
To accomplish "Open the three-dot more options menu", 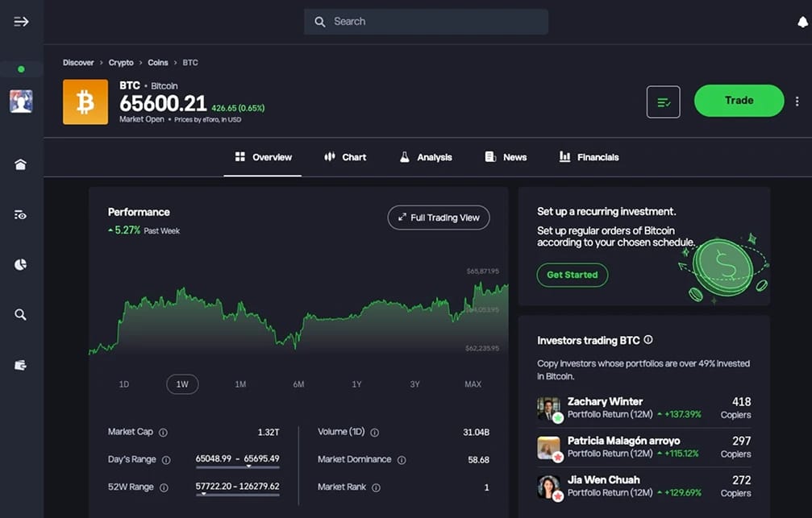I will click(x=797, y=102).
